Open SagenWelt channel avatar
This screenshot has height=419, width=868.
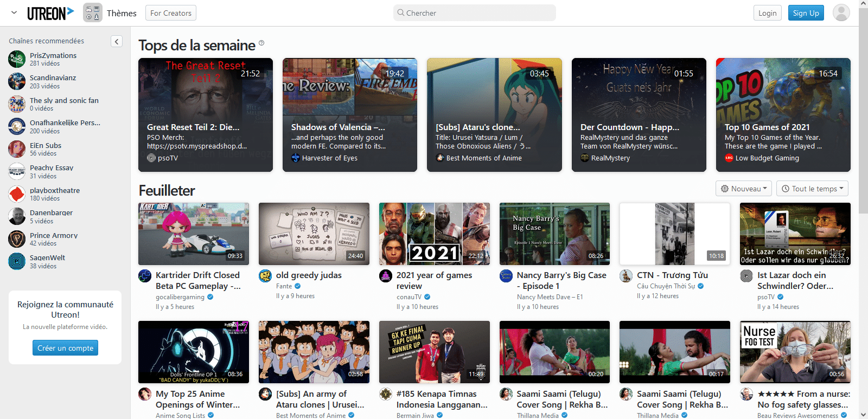(17, 261)
